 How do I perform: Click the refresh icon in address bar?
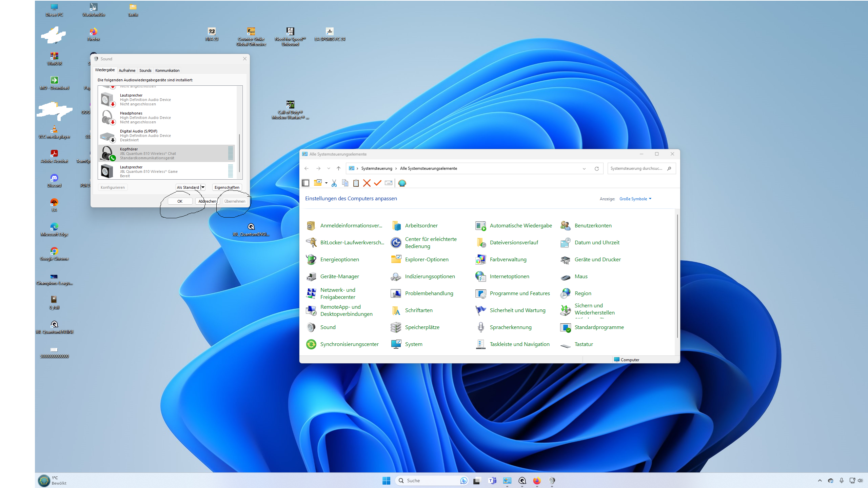(597, 168)
